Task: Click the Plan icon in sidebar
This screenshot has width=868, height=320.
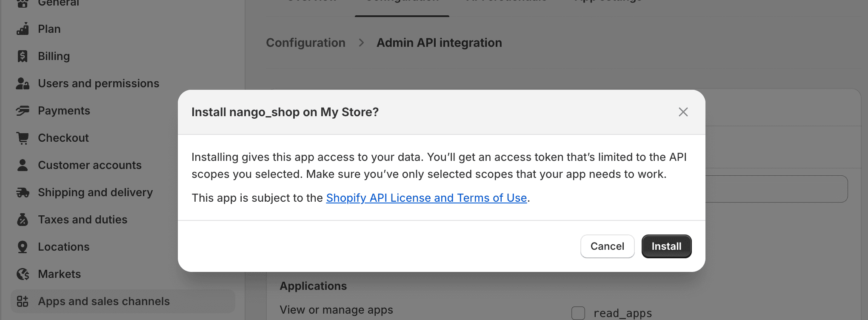Action: [x=23, y=29]
